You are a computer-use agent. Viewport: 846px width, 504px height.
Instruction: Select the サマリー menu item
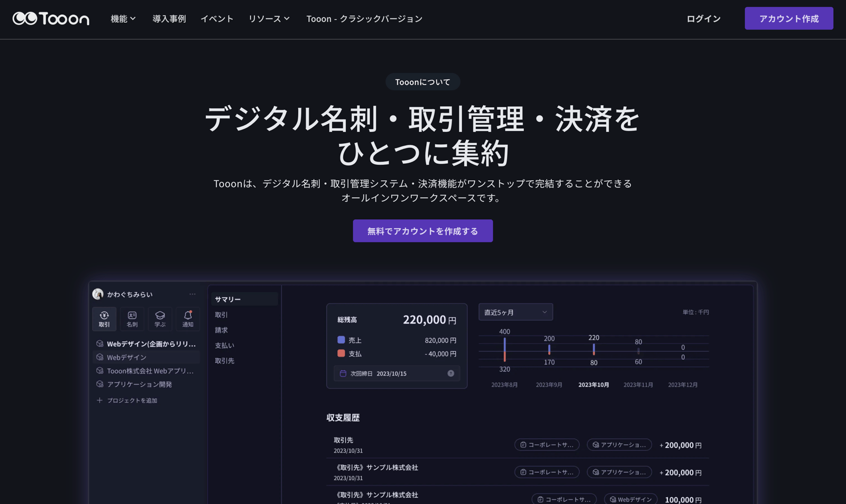pyautogui.click(x=244, y=299)
